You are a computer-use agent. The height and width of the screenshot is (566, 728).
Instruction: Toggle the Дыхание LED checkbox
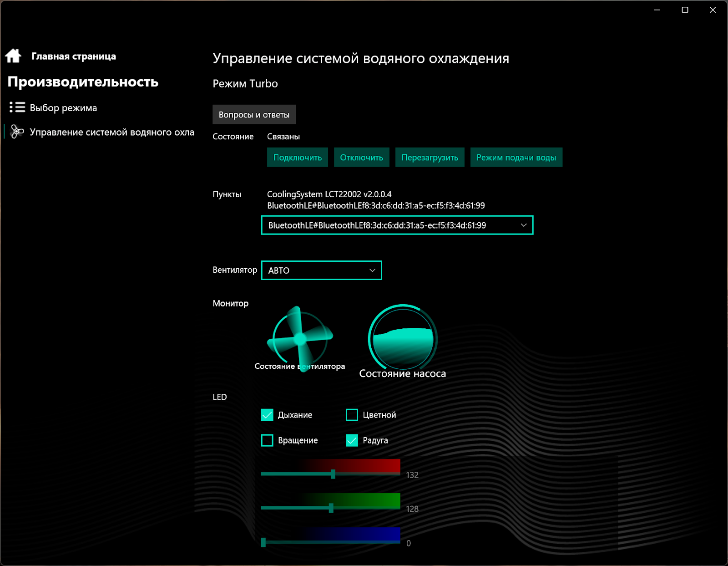(267, 415)
